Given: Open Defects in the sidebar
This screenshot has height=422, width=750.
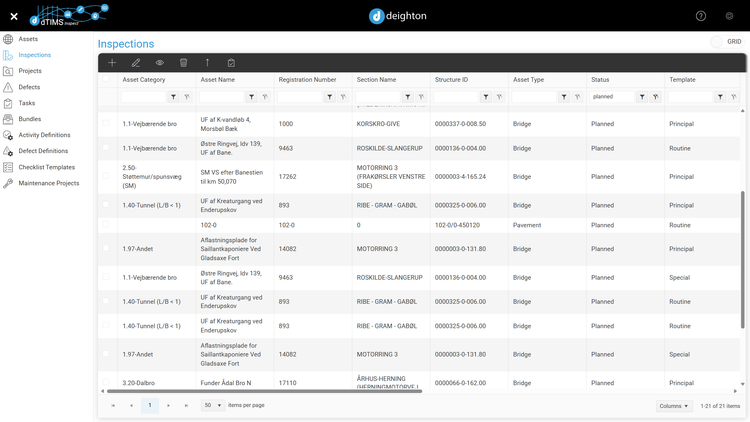Looking at the screenshot, I should click(x=29, y=87).
